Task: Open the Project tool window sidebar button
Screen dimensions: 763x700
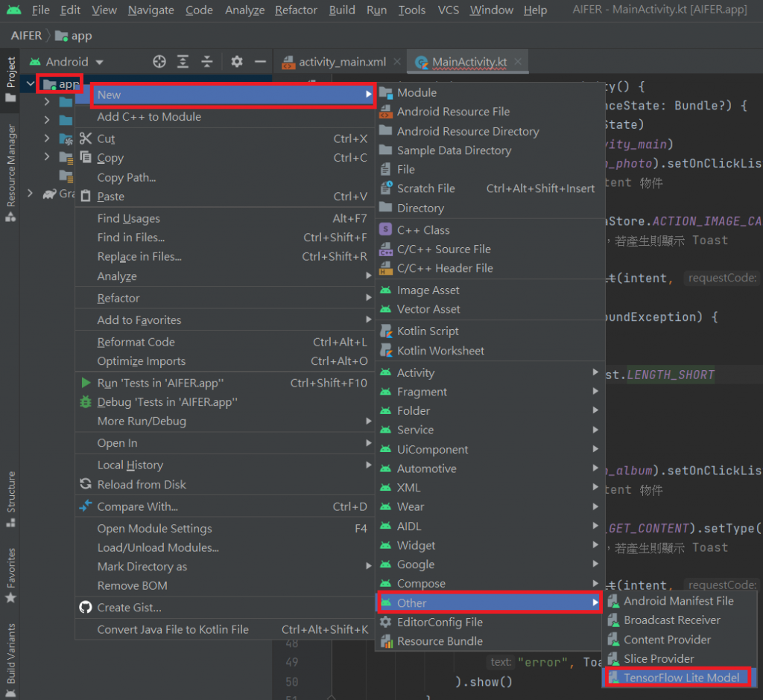Action: [x=10, y=79]
